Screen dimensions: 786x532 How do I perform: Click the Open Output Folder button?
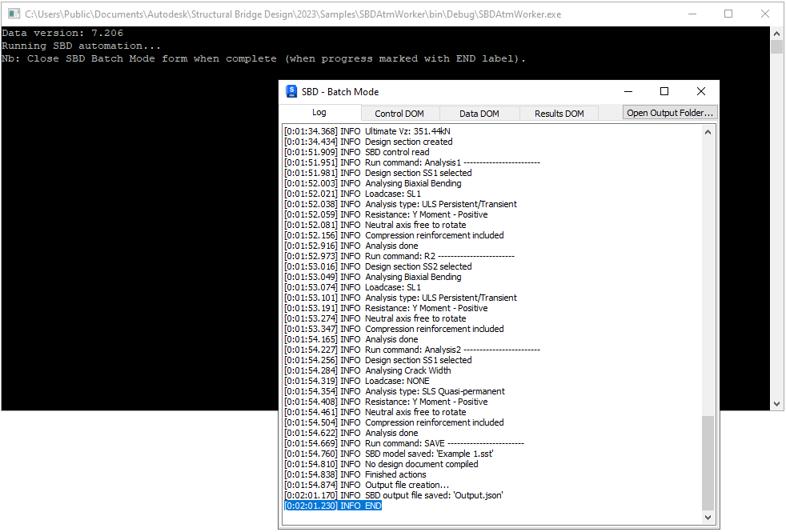(x=670, y=112)
